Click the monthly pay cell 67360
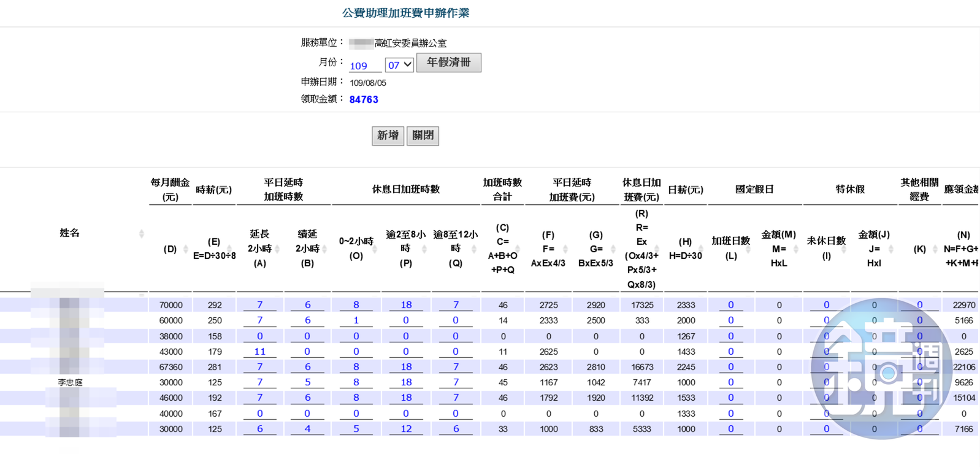Image resolution: width=980 pixels, height=467 pixels. click(171, 367)
